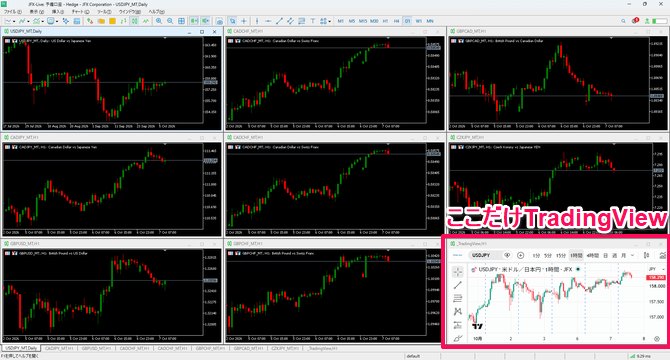Open search with magnifier icon top right

(623, 21)
